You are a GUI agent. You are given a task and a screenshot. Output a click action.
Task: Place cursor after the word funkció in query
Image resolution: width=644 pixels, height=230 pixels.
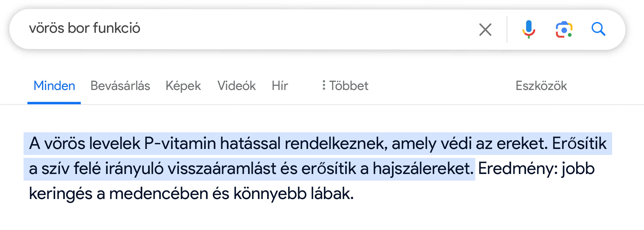click(141, 28)
